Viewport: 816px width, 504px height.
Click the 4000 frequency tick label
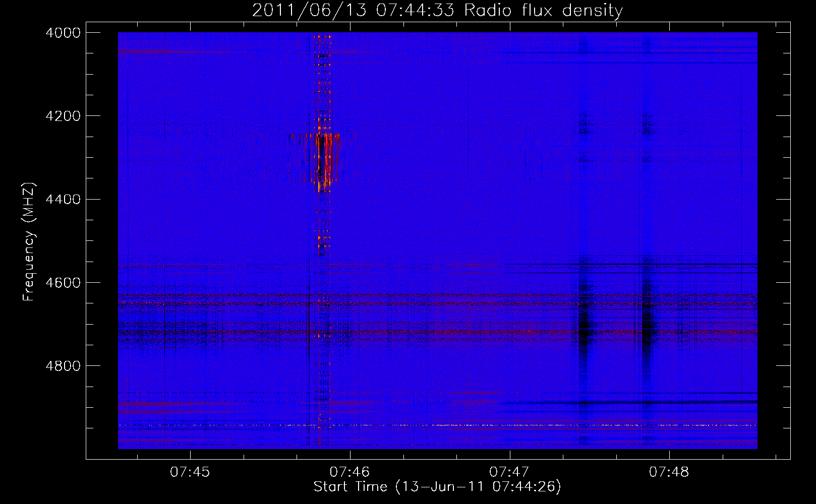(x=63, y=33)
